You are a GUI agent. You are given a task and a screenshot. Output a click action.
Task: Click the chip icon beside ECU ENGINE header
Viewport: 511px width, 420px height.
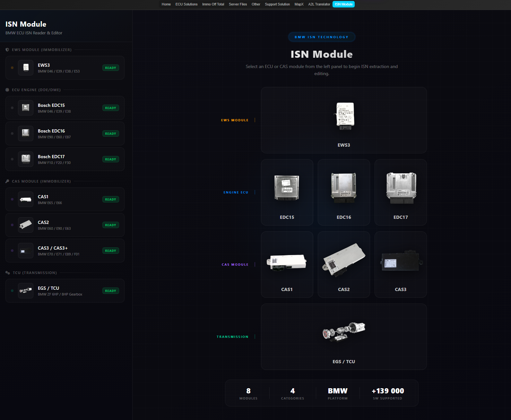click(x=7, y=90)
